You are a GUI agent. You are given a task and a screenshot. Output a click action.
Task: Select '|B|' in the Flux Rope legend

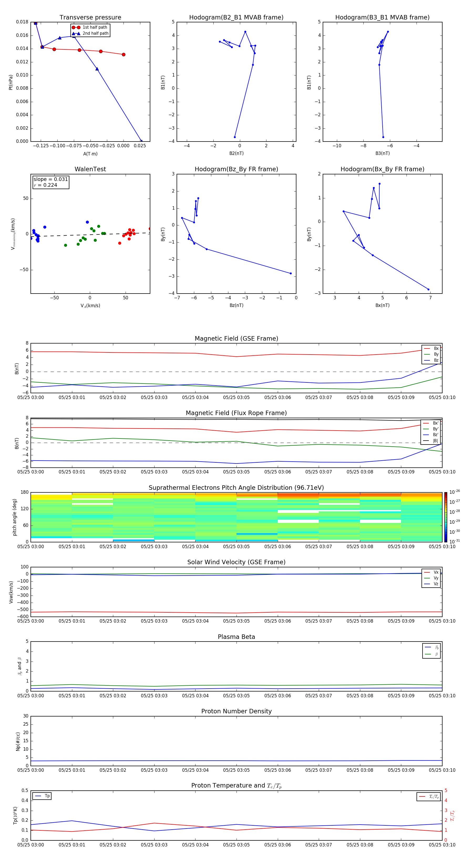431,441
